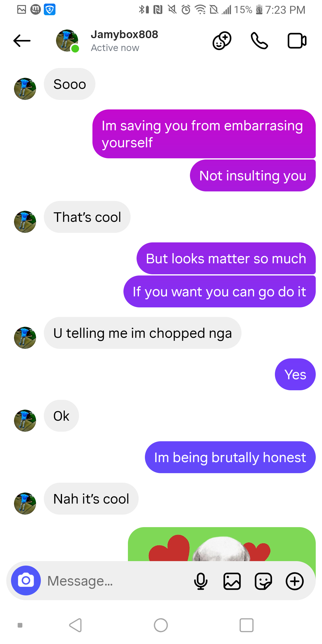This screenshot has width=322, height=644.
Task: Start a voice call with Jamybox808
Action: point(259,41)
